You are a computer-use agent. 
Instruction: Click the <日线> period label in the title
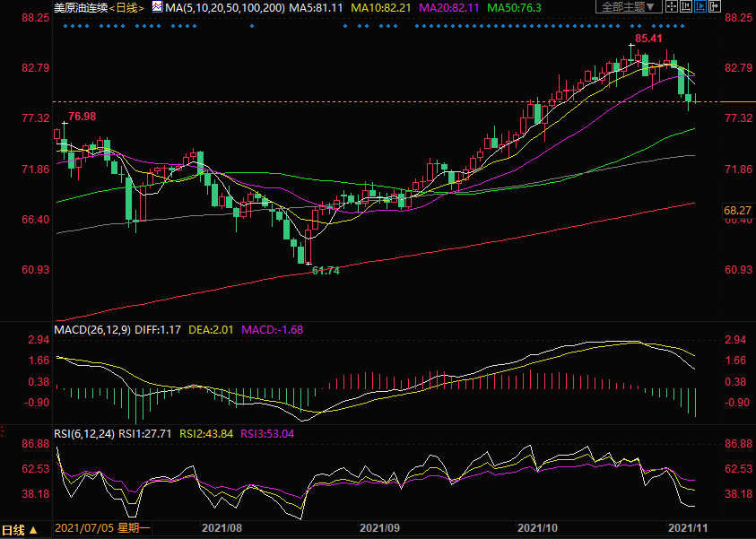(x=126, y=7)
